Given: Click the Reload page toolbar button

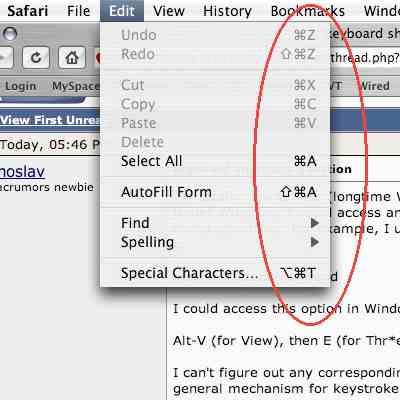Looking at the screenshot, I should [36, 58].
